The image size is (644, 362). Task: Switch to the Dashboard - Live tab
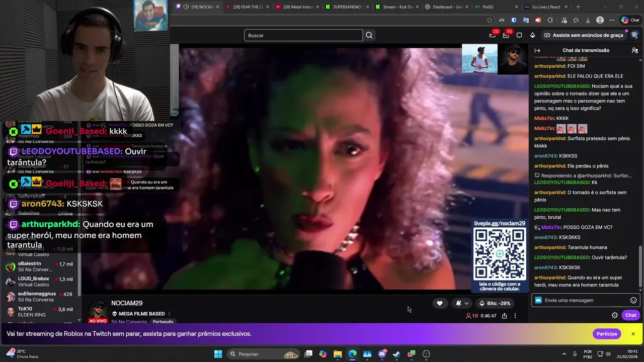click(x=446, y=7)
